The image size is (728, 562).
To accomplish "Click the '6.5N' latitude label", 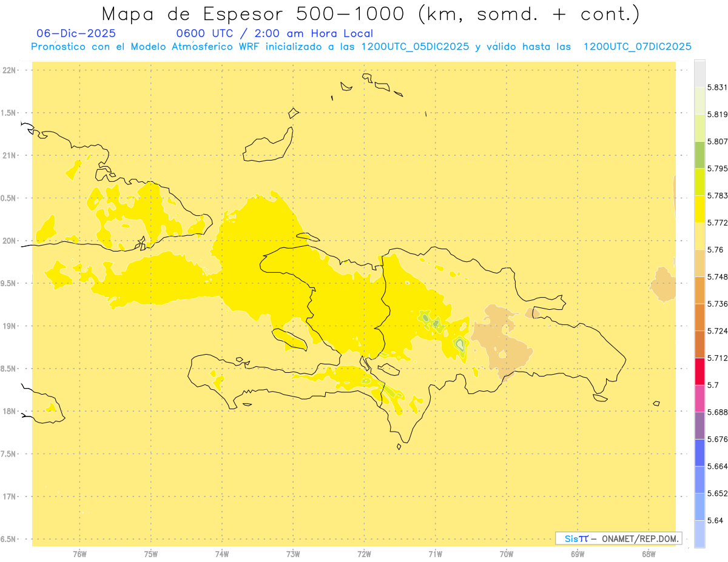I will 9,539.
